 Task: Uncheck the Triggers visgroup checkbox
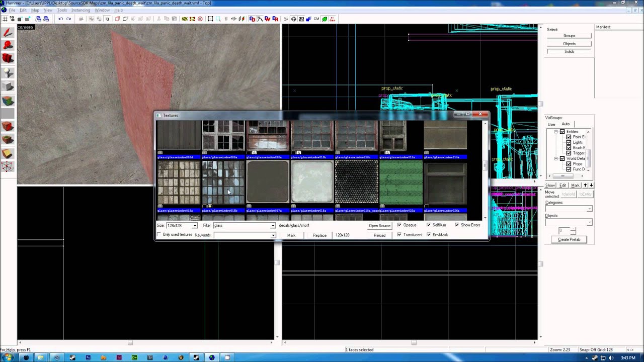tap(569, 153)
